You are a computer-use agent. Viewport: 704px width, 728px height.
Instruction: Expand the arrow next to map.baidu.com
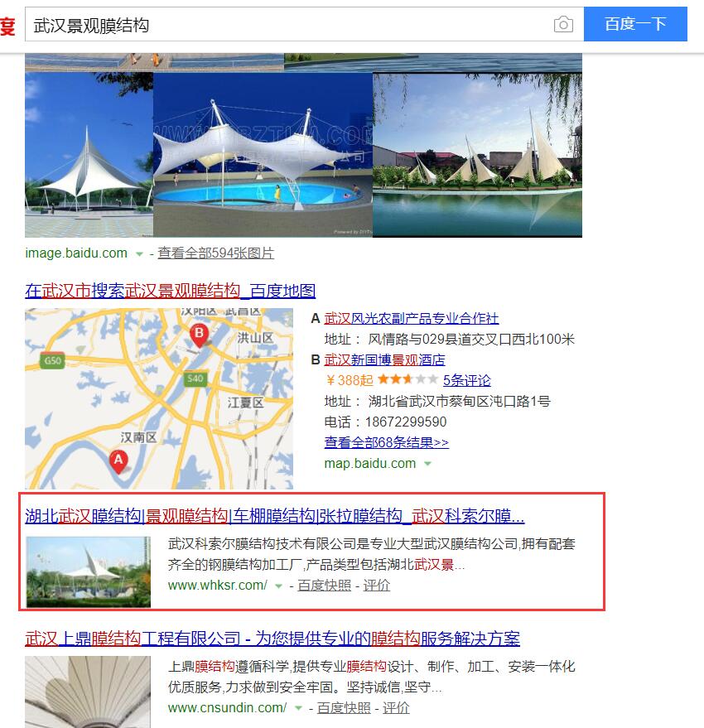tap(427, 463)
